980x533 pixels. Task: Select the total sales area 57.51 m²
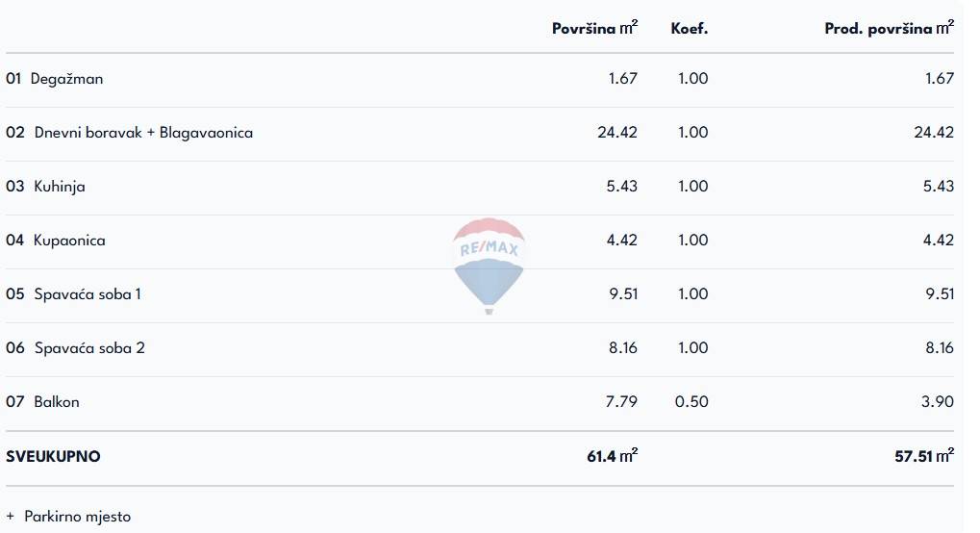click(923, 456)
